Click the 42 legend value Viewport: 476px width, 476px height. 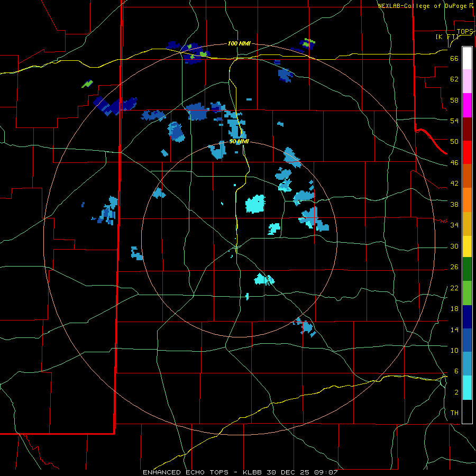(454, 184)
